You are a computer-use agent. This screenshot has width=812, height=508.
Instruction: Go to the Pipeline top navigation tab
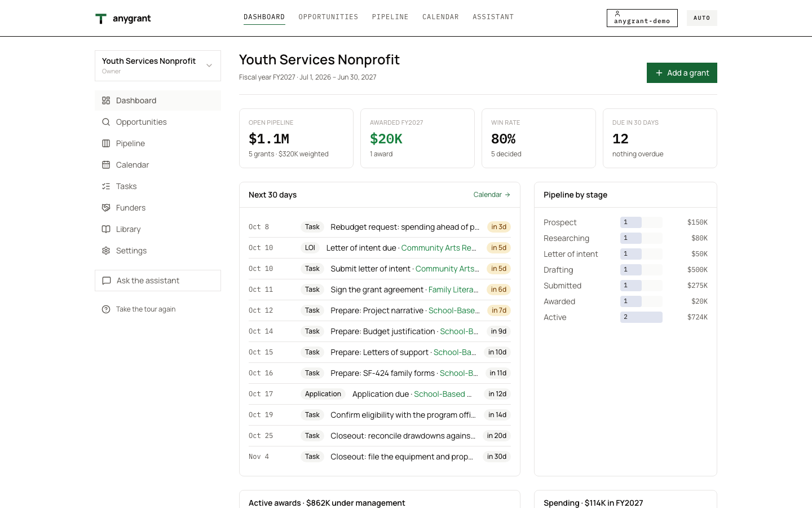390,17
